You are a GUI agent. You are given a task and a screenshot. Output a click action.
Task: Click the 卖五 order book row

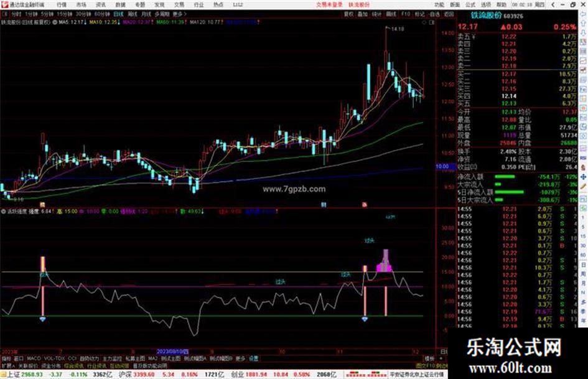[x=516, y=37]
